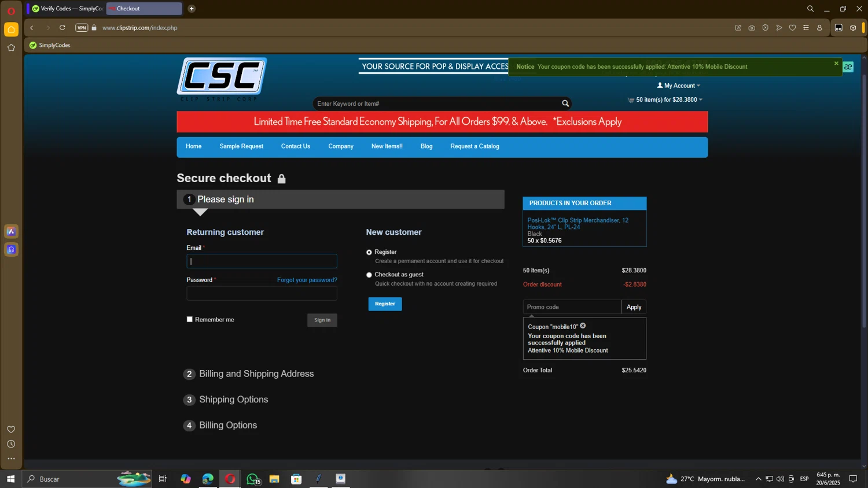Open history clock icon in sidebar
This screenshot has height=488, width=868.
(11, 444)
